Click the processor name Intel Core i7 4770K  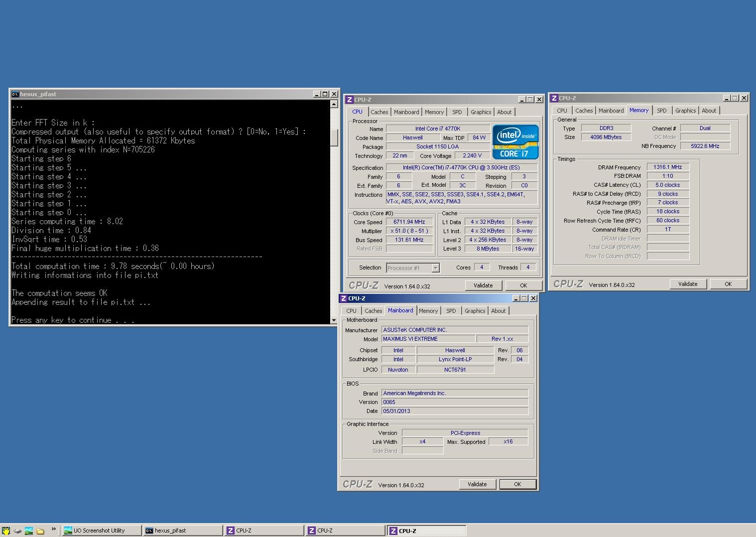point(438,129)
